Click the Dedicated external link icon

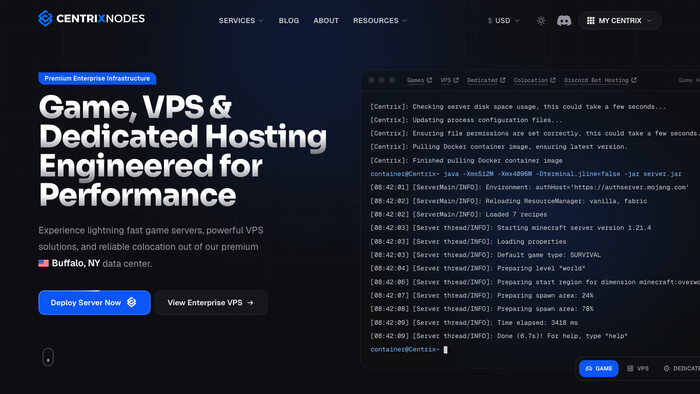coord(502,80)
